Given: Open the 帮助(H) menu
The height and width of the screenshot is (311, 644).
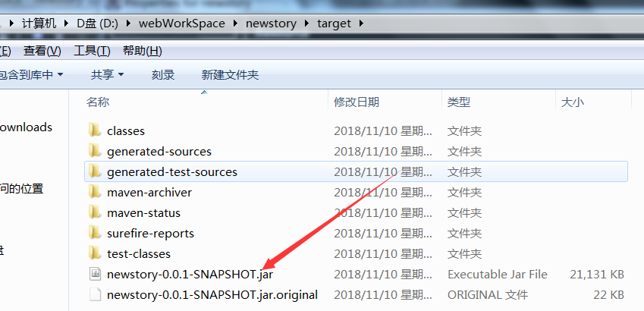Looking at the screenshot, I should coord(142,52).
